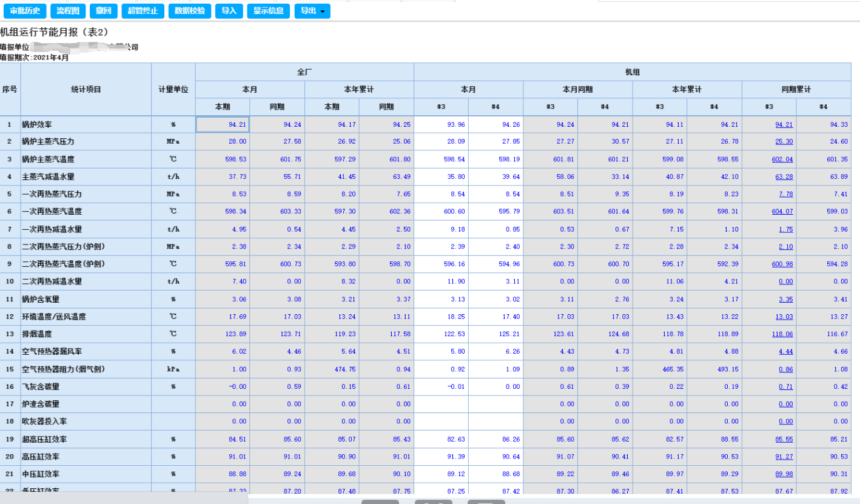860x504 pixels.
Task: Click empty 炉渣含碳量 本月 #3 input
Action: coord(441,404)
